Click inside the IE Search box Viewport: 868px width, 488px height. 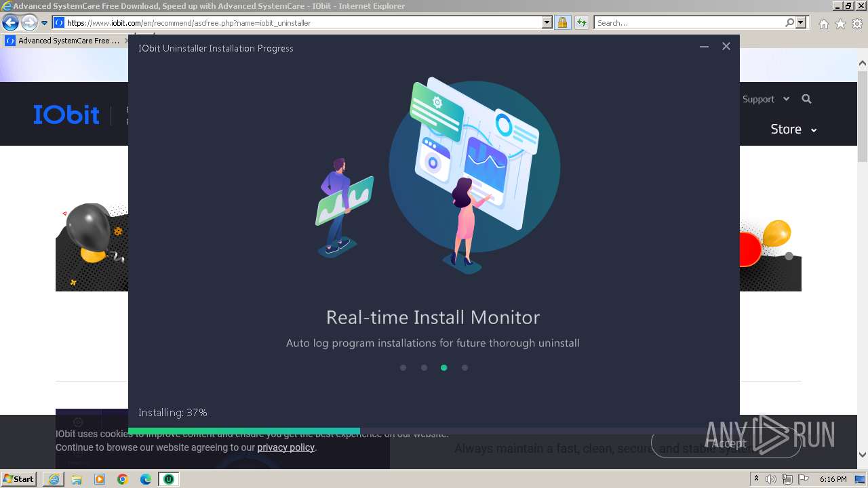(x=688, y=23)
